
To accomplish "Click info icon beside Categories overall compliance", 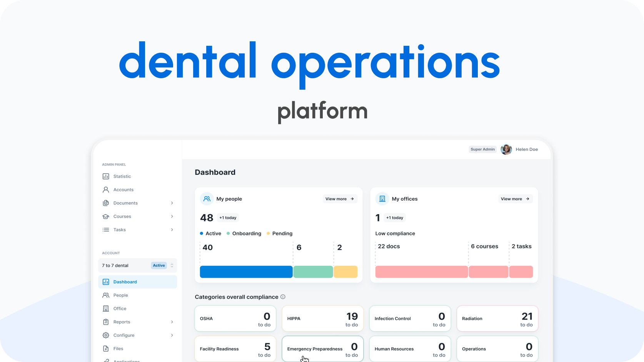I will coord(283,297).
